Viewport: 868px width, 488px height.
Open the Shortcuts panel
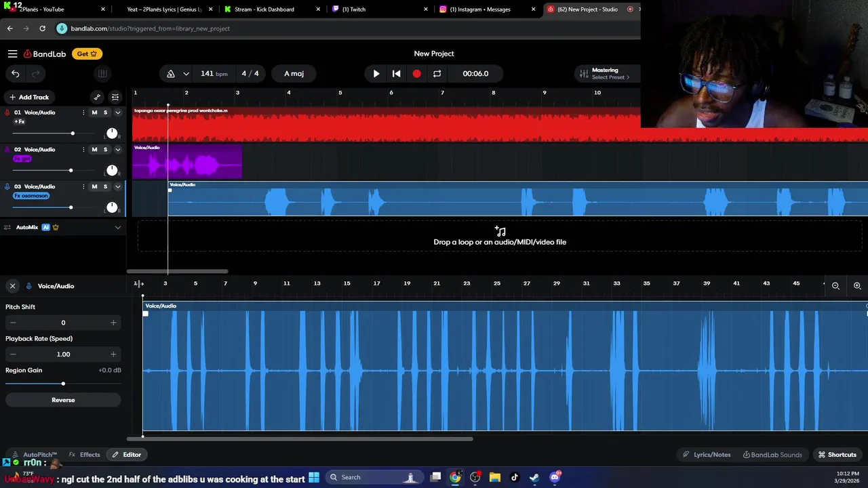(837, 455)
